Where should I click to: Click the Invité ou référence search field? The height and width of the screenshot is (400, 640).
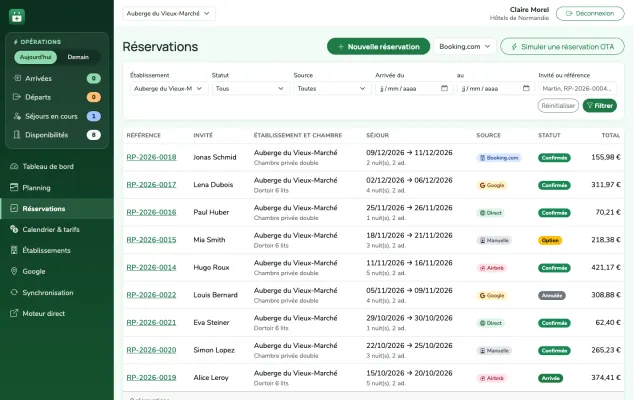tap(577, 89)
